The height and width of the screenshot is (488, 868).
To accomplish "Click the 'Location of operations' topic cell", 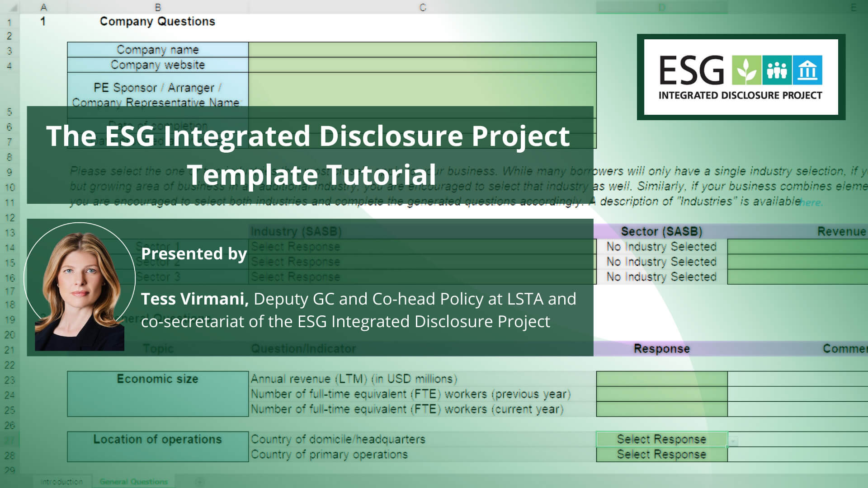I will coord(158,446).
